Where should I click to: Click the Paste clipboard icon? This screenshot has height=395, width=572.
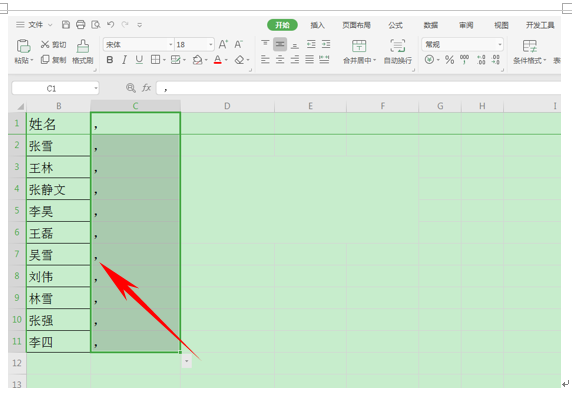pos(24,46)
